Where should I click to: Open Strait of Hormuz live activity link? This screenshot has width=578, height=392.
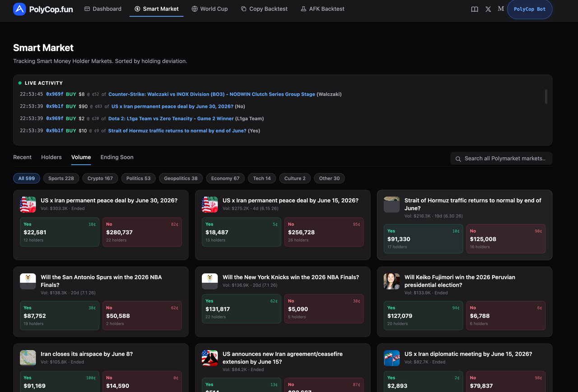pyautogui.click(x=177, y=131)
